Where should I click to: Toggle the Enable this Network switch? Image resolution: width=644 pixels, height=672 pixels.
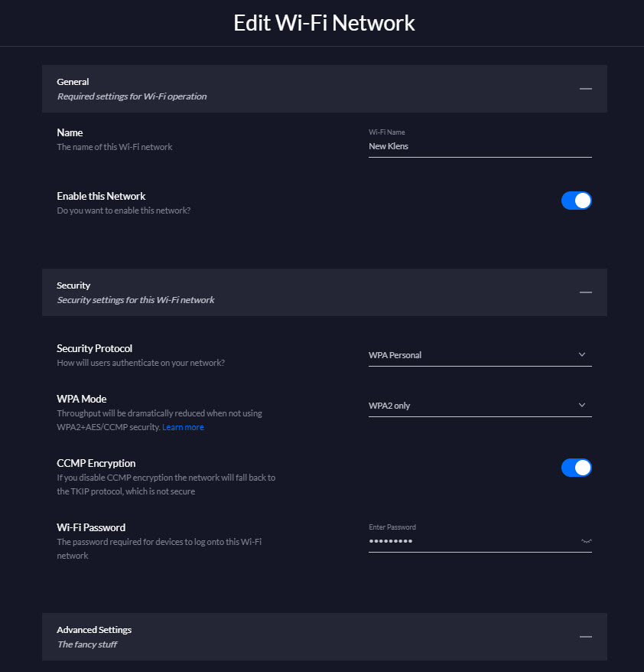pos(577,201)
